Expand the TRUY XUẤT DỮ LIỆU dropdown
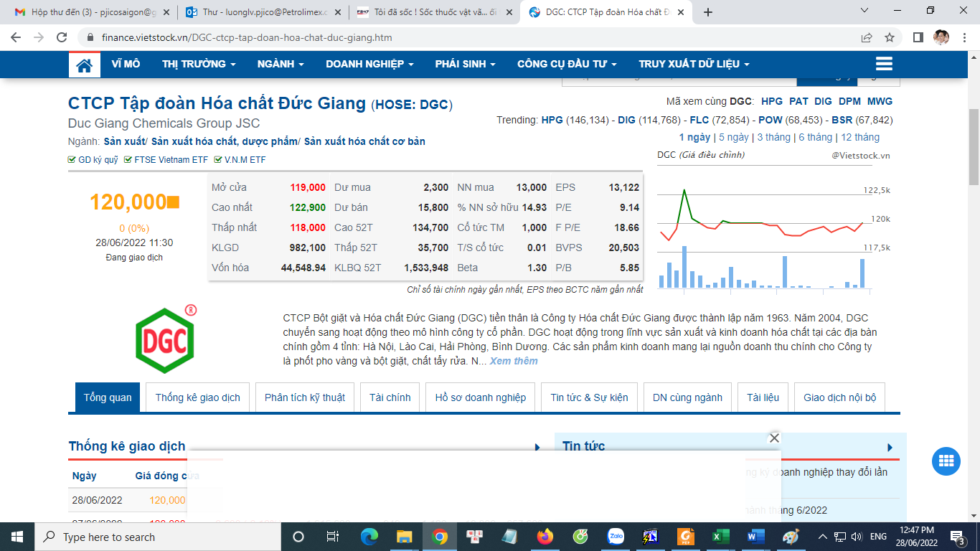 point(694,64)
